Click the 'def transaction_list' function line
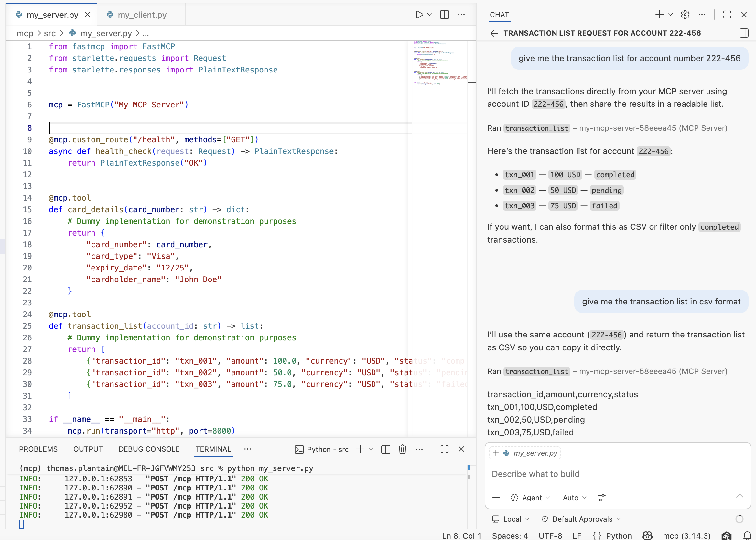Screen dimensions: 756x540 coord(156,326)
